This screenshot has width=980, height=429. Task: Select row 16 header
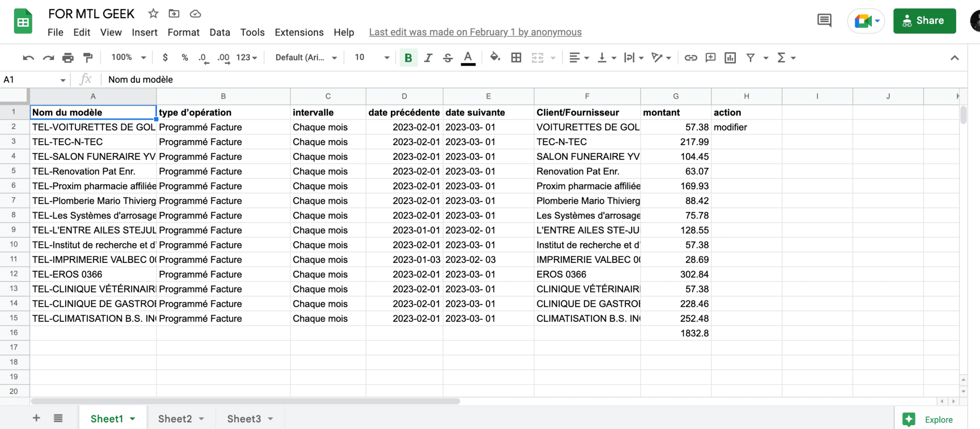[14, 333]
